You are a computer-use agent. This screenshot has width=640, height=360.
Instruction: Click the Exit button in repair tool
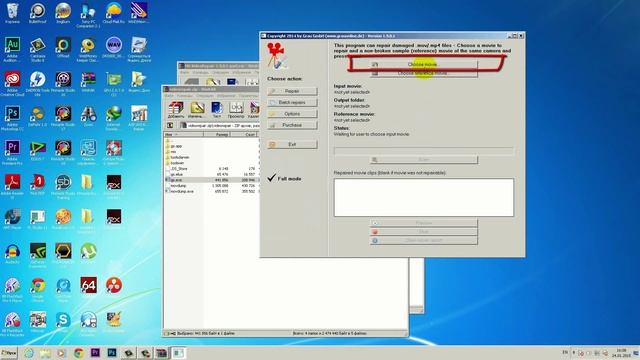tap(292, 144)
